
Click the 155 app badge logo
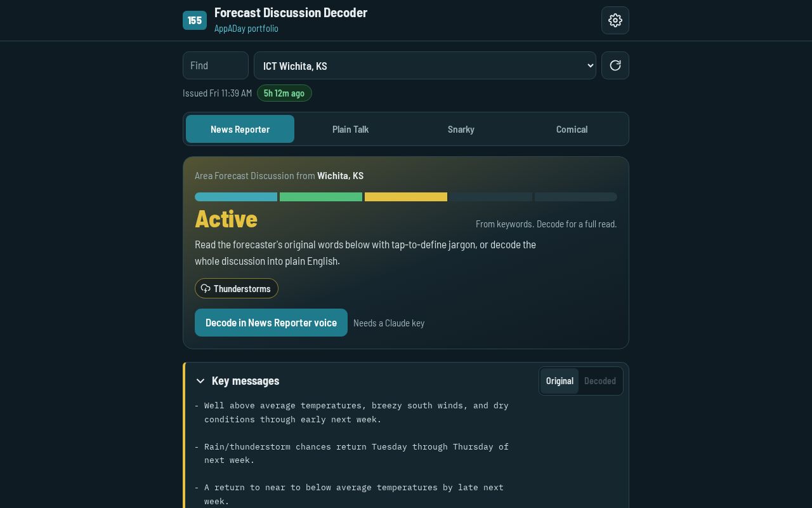tap(195, 20)
